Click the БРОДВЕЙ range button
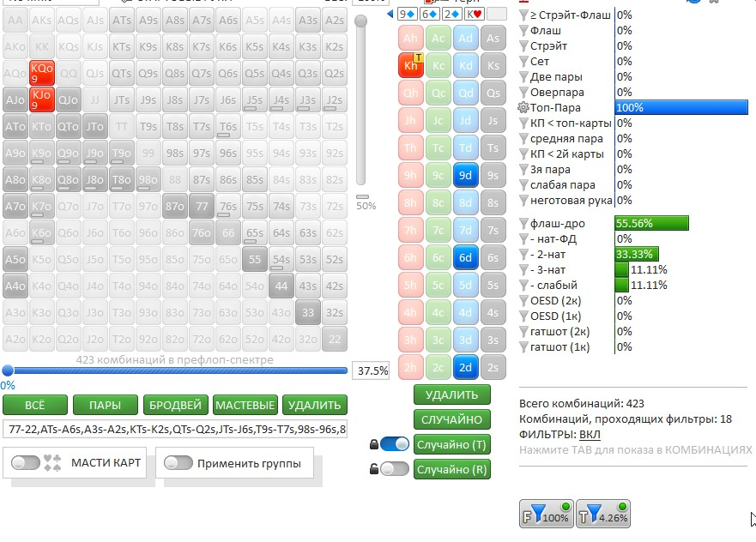The width and height of the screenshot is (756, 542). click(x=176, y=405)
